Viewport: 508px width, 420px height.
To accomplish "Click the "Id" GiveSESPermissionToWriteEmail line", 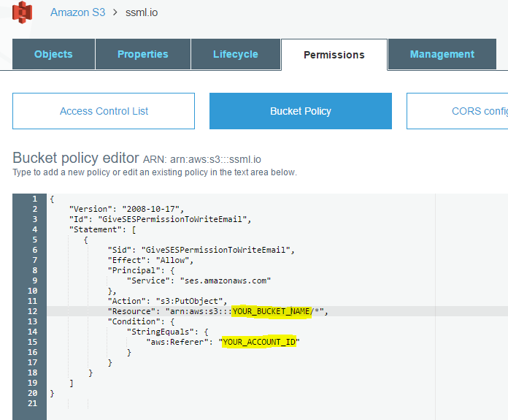I will [160, 220].
